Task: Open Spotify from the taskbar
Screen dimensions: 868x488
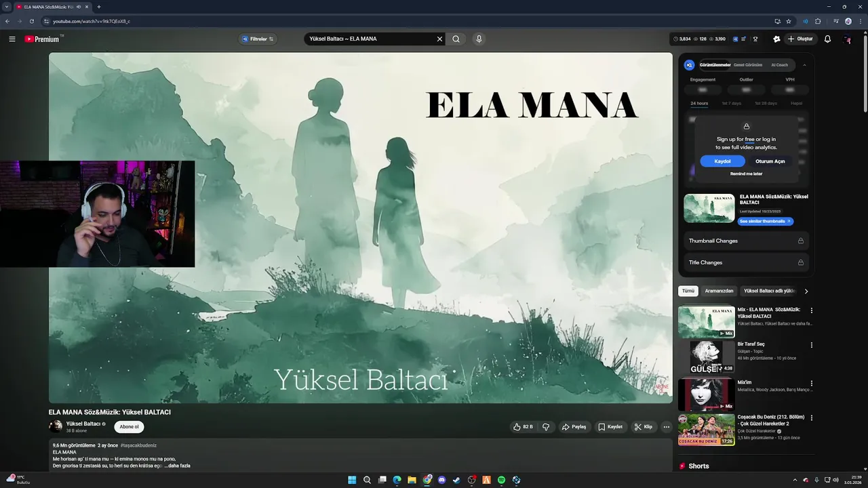Action: [x=501, y=480]
